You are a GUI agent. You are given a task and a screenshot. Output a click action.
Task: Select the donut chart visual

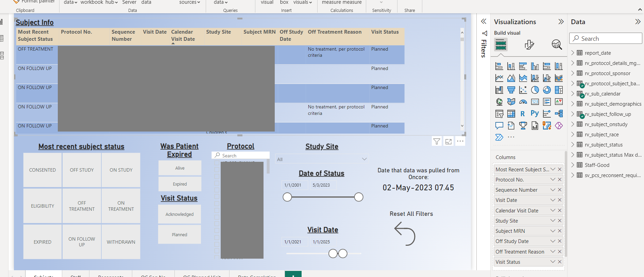click(x=547, y=90)
